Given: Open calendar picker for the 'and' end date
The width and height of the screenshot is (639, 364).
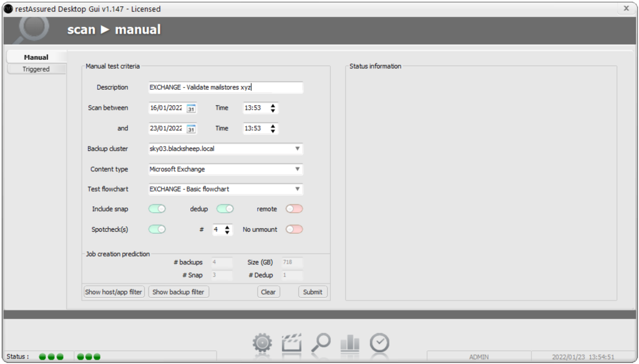Looking at the screenshot, I should click(192, 128).
